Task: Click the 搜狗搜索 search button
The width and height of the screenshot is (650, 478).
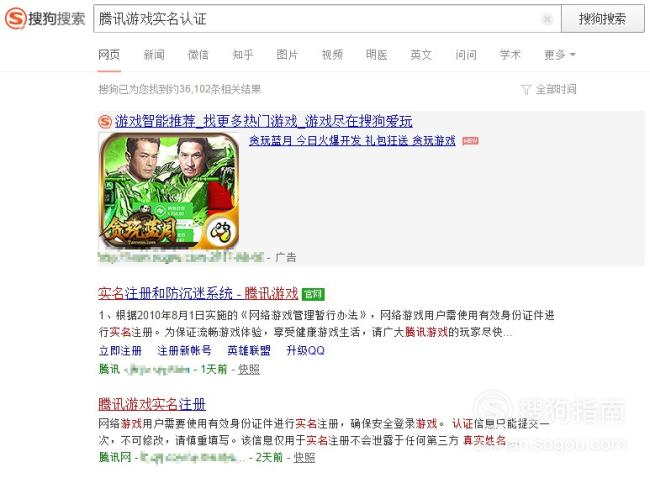Action: (x=602, y=19)
